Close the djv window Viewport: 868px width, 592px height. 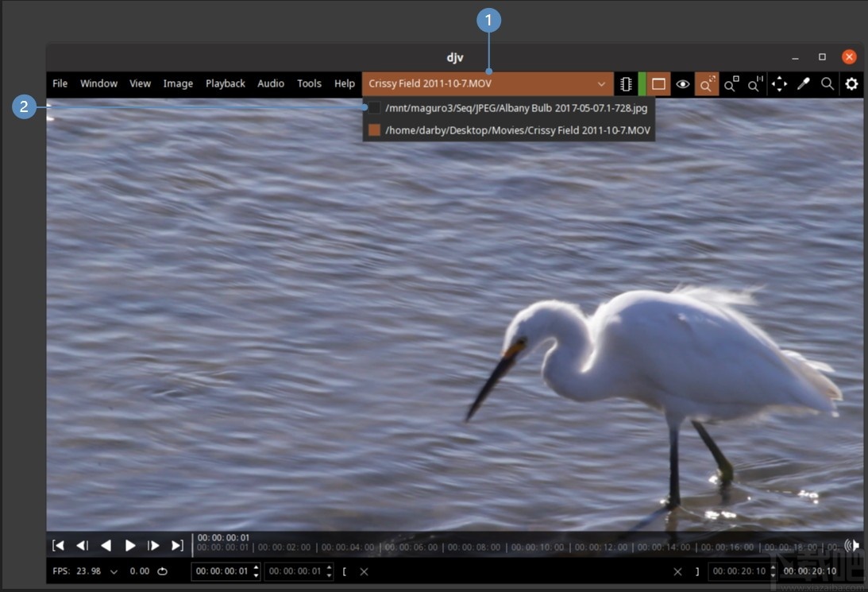[x=849, y=57]
